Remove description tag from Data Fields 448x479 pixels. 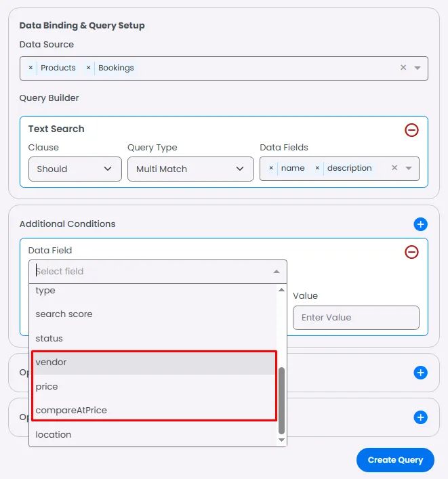pos(317,168)
